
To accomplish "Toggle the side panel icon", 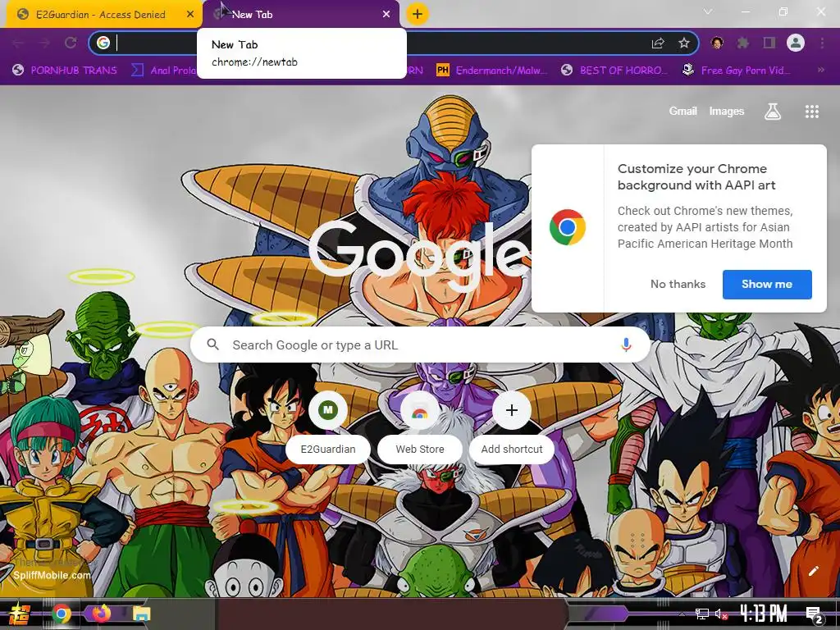I will (x=769, y=43).
